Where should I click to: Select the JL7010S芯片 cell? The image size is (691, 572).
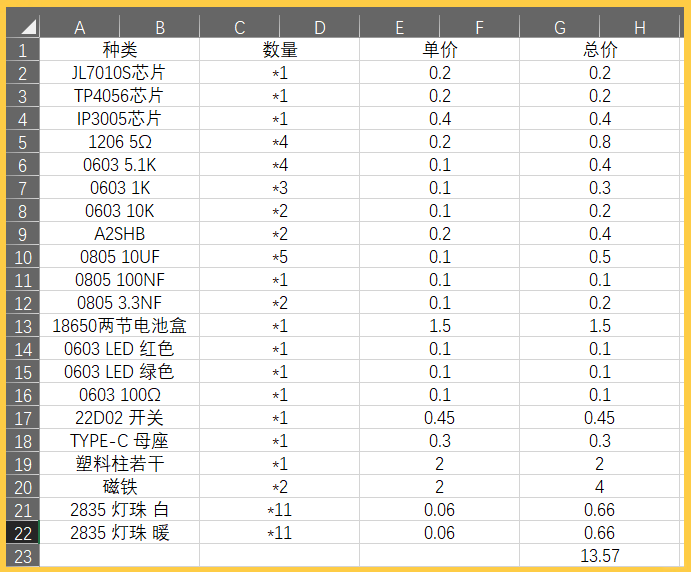pyautogui.click(x=119, y=73)
